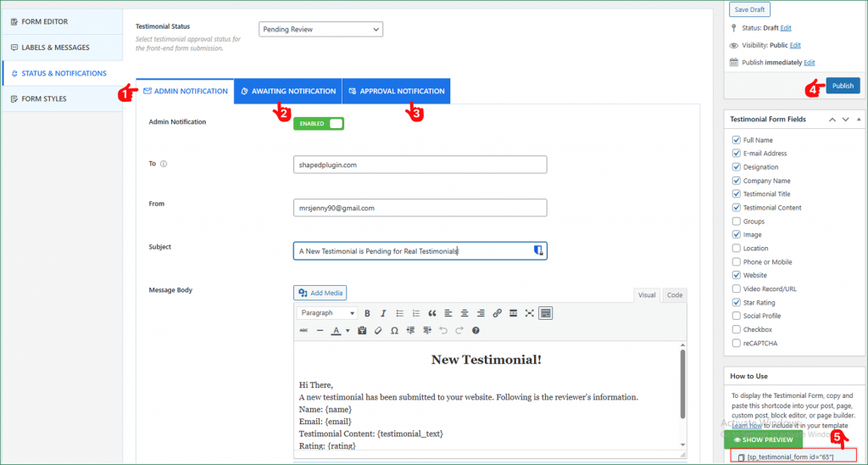
Task: Check the Video Record/URL field
Action: pyautogui.click(x=737, y=289)
